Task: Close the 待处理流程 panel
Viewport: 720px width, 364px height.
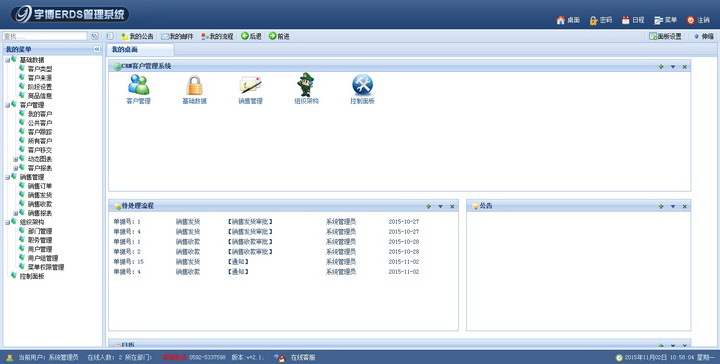Action: [x=452, y=207]
